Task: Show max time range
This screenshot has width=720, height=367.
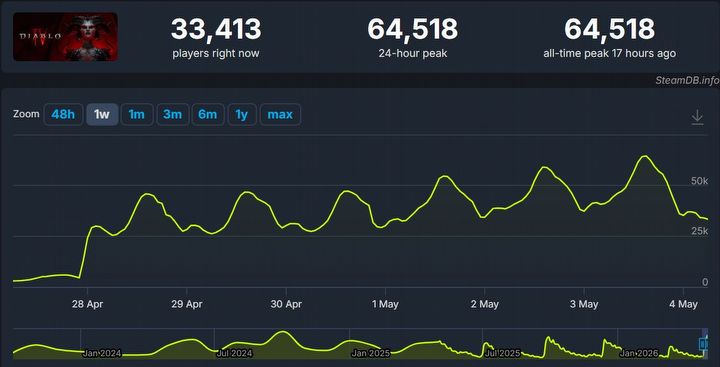Action: pos(280,114)
